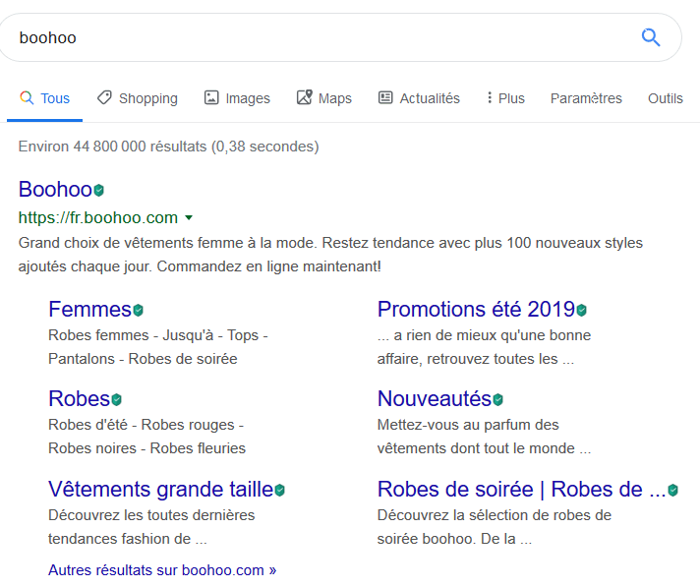This screenshot has width=700, height=588.
Task: Click the shield badge beside Nouveautés
Action: click(498, 399)
